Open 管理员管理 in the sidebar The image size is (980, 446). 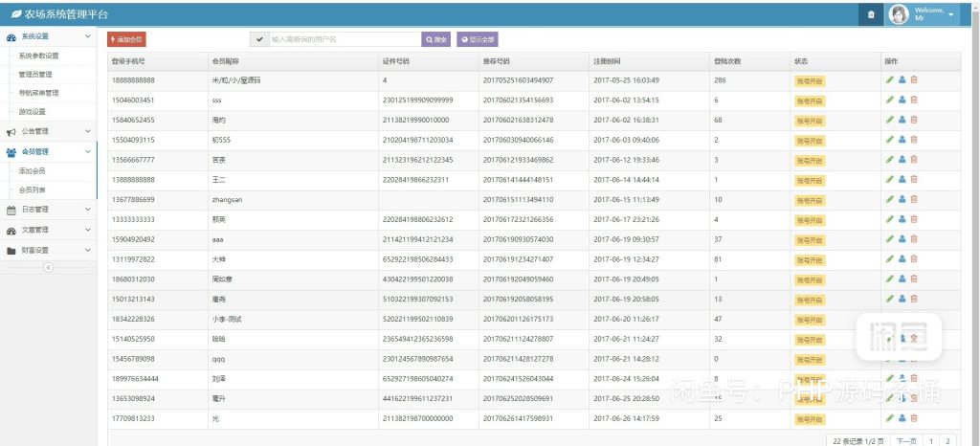click(35, 74)
